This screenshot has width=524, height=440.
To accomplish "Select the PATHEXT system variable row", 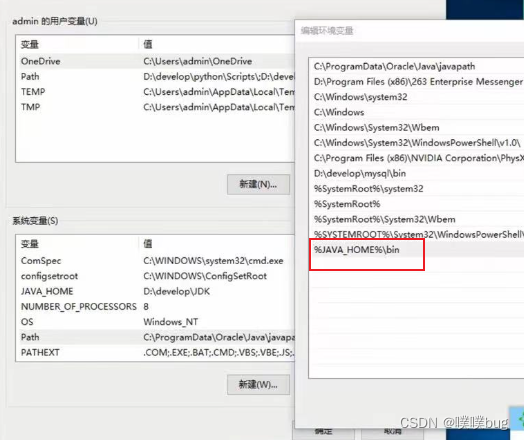I will 156,353.
